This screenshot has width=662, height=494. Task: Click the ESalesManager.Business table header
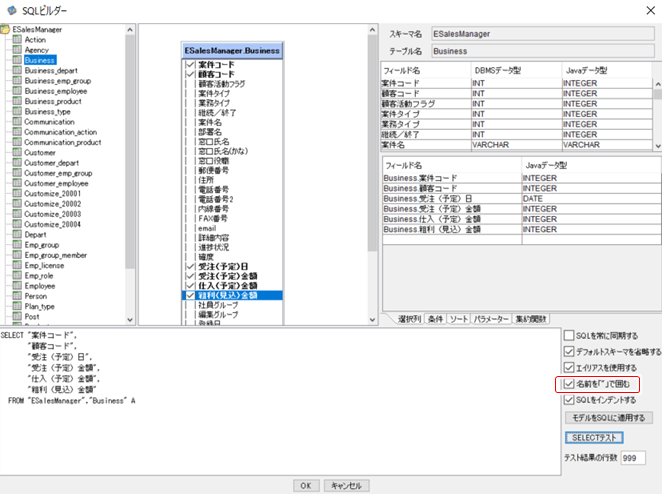point(232,51)
